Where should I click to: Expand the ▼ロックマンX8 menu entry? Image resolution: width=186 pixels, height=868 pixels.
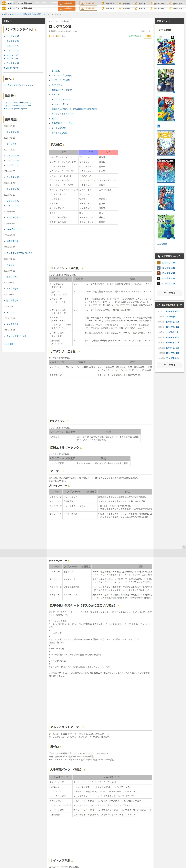tap(11, 68)
